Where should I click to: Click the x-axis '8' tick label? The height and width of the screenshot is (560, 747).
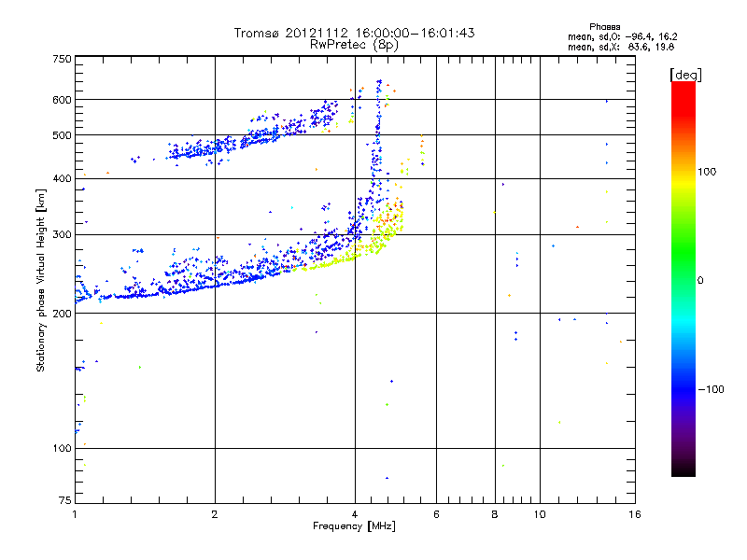tap(495, 514)
